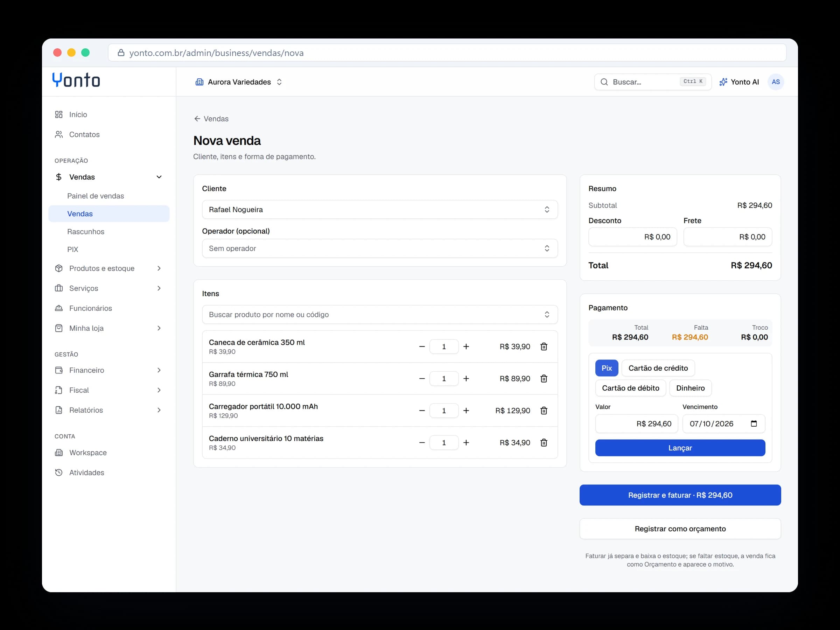Increase Caneca de cerâmica quantity
840x630 pixels.
(x=466, y=346)
